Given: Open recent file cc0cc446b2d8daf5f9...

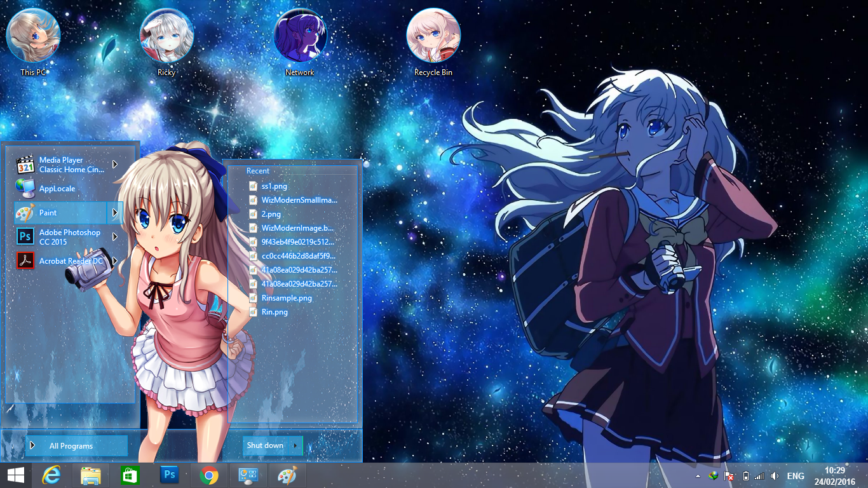Looking at the screenshot, I should 293,256.
